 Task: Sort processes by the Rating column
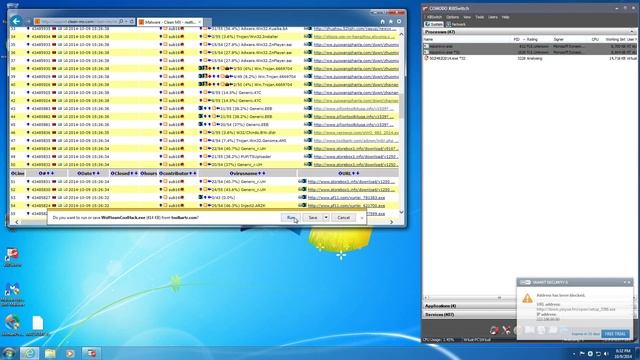(x=532, y=40)
